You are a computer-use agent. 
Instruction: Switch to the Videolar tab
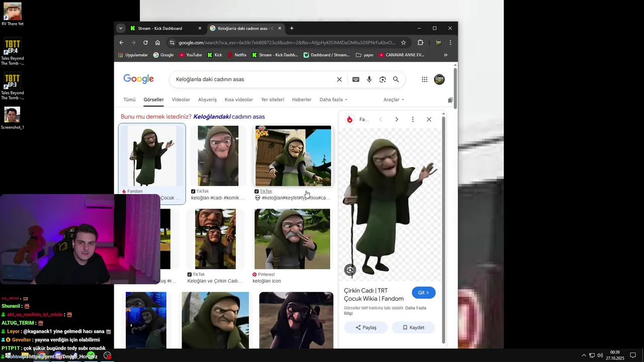(181, 100)
